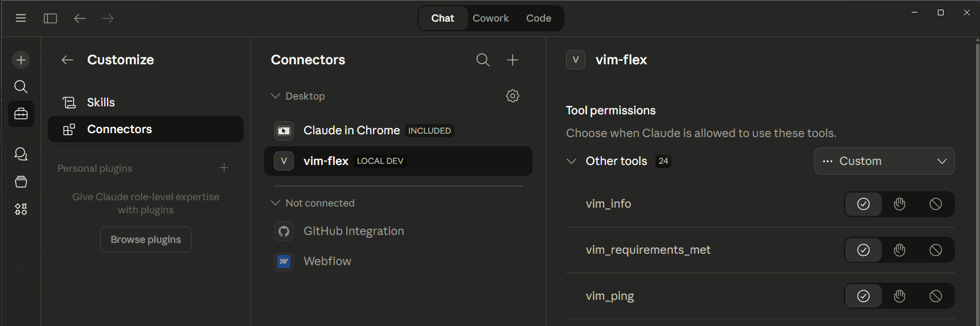Switch to the Code tab
Image resolution: width=980 pixels, height=326 pixels.
coord(538,18)
